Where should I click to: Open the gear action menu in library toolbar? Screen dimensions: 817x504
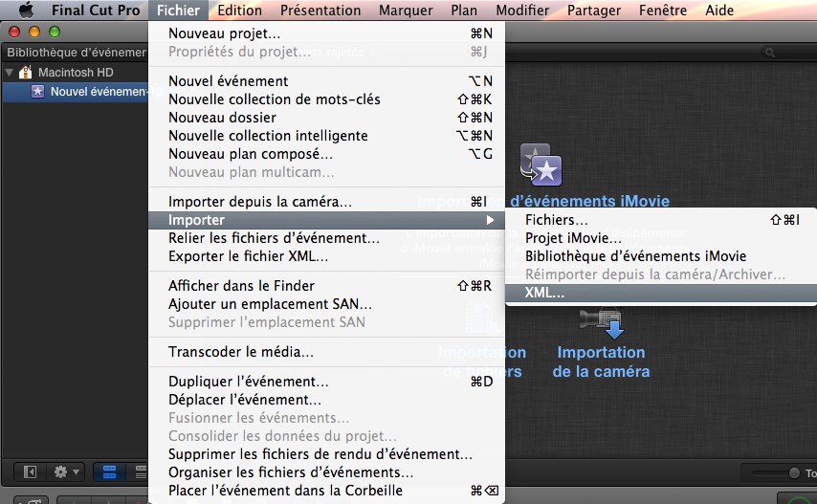[x=66, y=471]
